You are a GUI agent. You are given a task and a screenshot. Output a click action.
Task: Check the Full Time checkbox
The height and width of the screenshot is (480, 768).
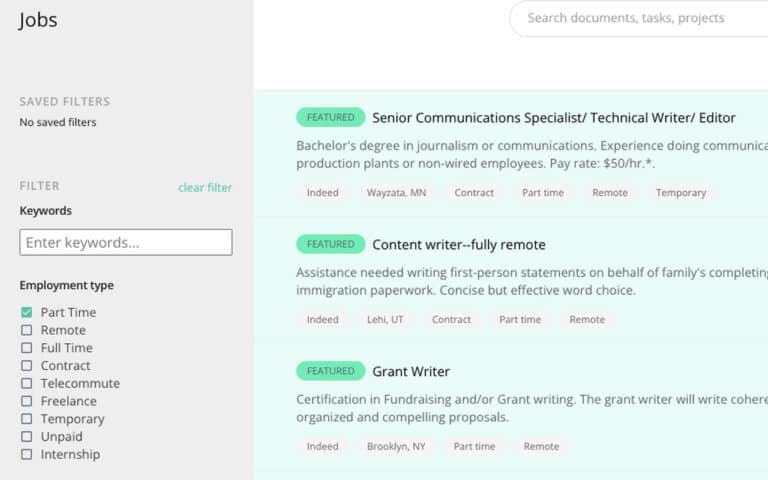point(27,348)
